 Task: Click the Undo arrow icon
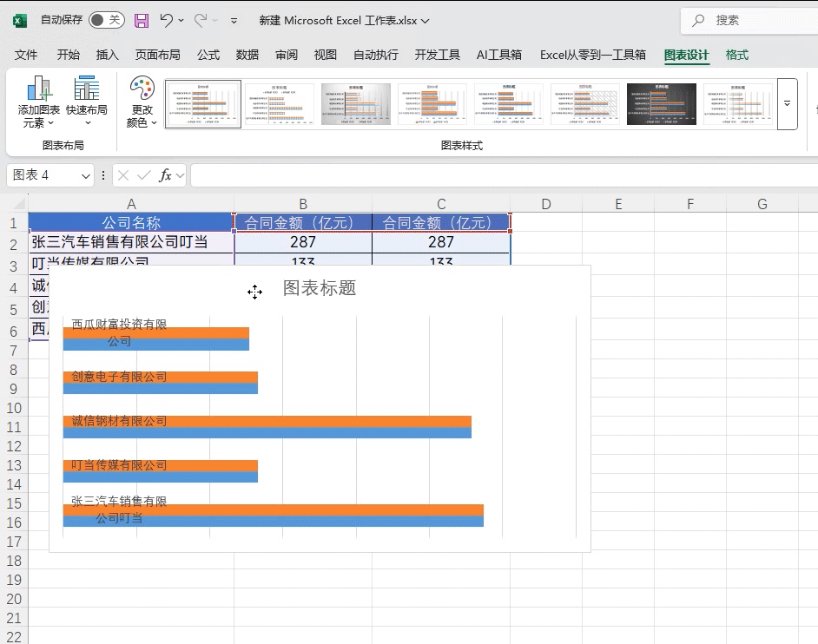click(x=168, y=20)
